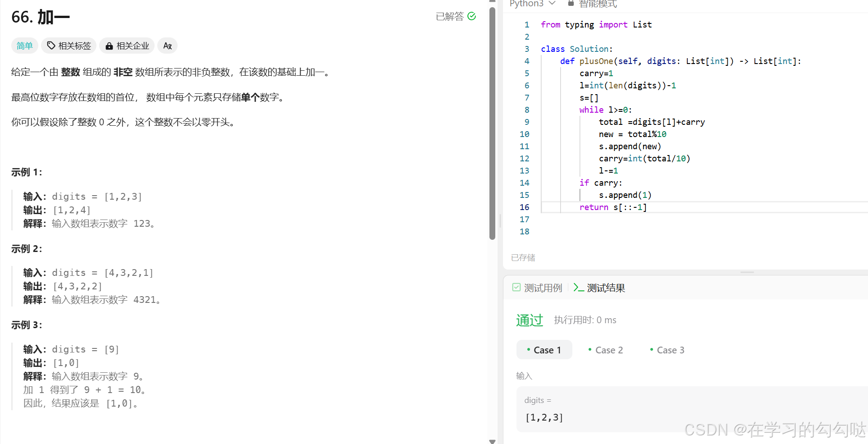Select the Ax text formatting icon
Viewport: 868px width, 444px height.
coord(167,46)
